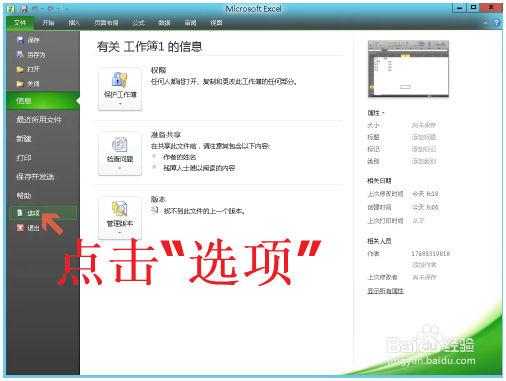This screenshot has height=381, width=506.
Task: Click the Excel application icon in title bar
Action: tap(11, 9)
